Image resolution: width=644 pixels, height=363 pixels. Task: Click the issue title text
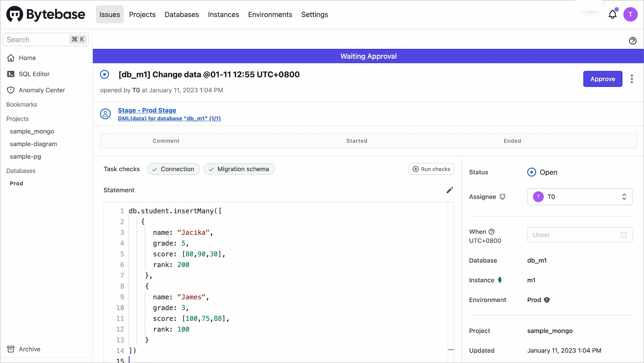click(x=209, y=74)
